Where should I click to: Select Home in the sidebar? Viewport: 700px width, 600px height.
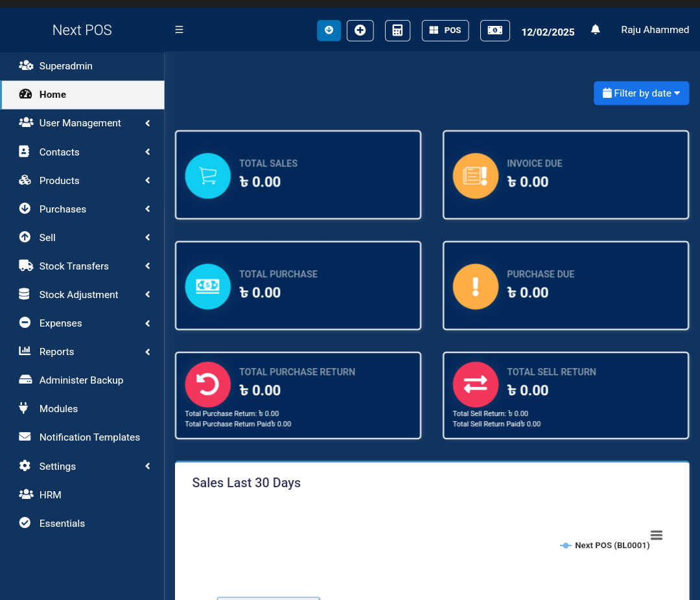click(x=53, y=95)
